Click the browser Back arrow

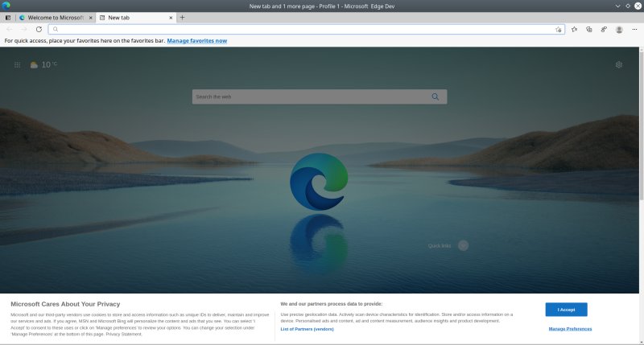coord(10,29)
